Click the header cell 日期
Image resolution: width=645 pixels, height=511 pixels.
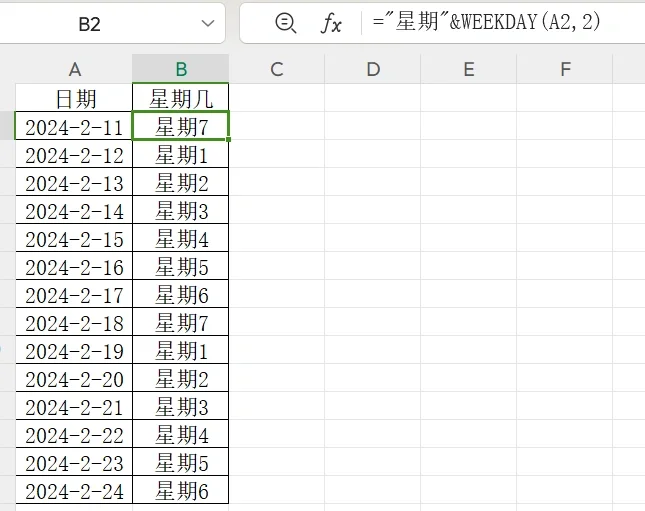74,98
